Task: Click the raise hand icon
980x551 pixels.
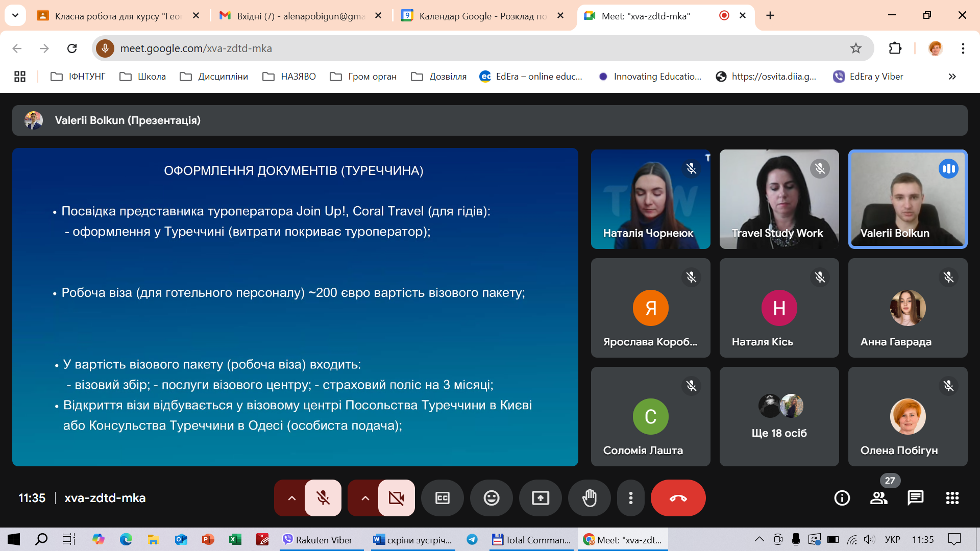Action: 589,498
